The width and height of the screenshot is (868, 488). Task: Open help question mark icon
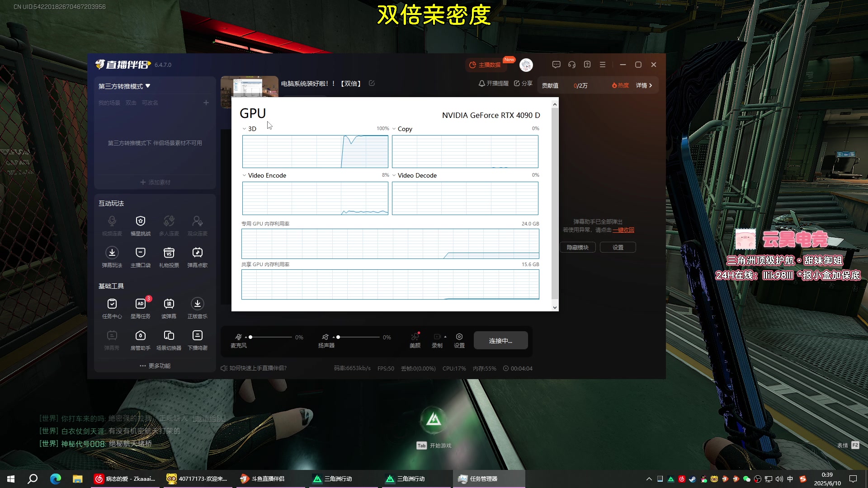click(587, 65)
